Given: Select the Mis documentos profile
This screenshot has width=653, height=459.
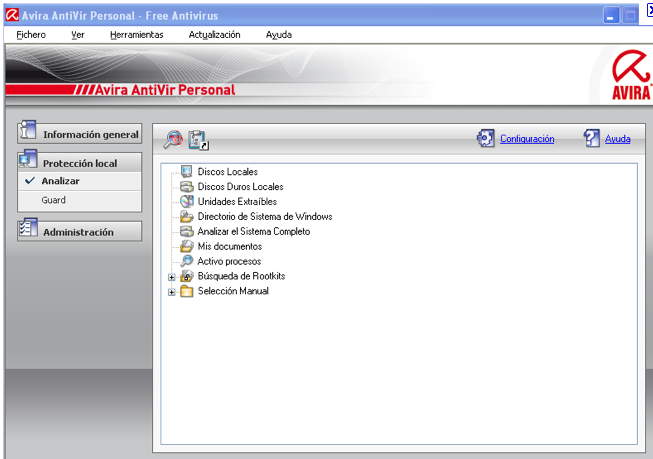Looking at the screenshot, I should [x=229, y=247].
